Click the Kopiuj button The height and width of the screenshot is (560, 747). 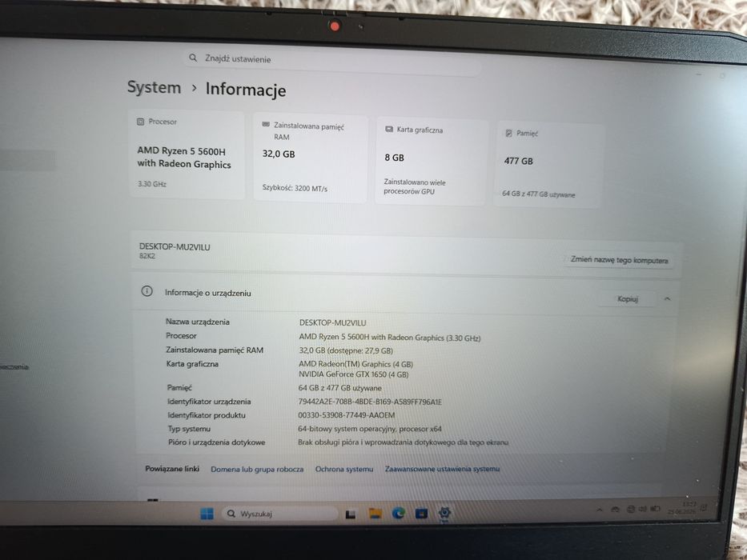point(628,299)
